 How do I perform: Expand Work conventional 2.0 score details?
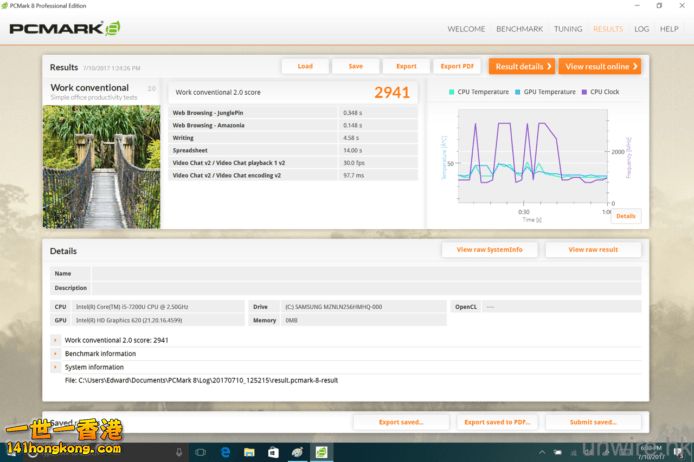click(x=55, y=340)
